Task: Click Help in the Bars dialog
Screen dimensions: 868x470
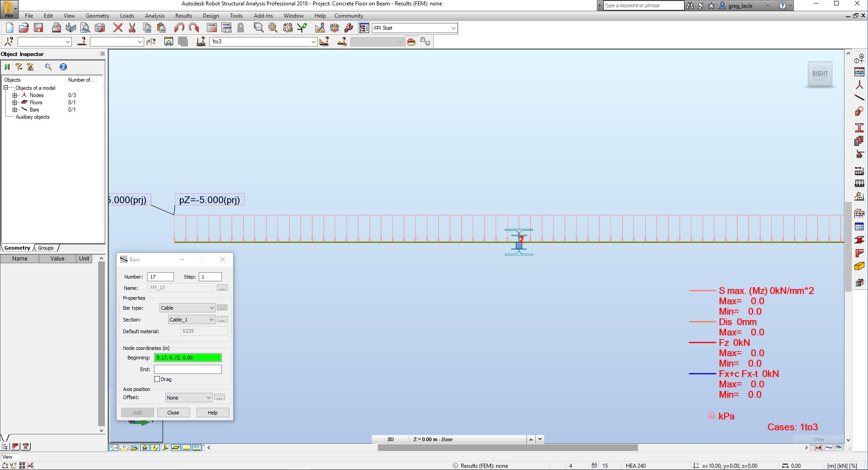Action: click(x=212, y=412)
